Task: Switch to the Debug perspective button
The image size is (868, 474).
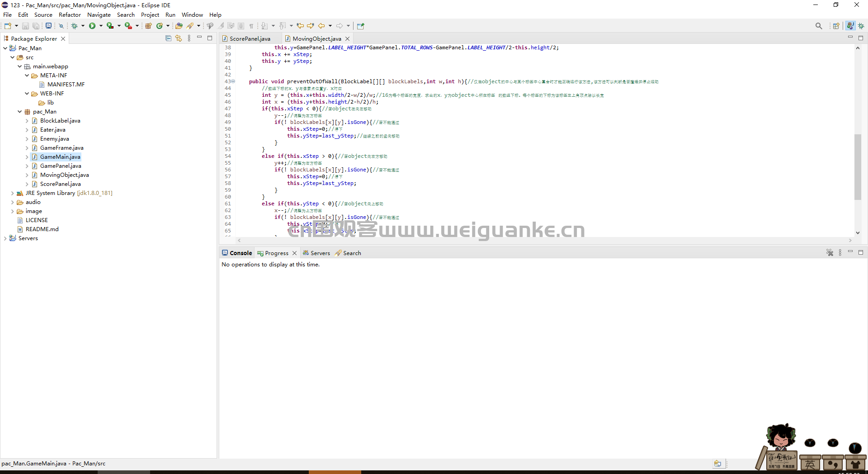Action: (861, 26)
